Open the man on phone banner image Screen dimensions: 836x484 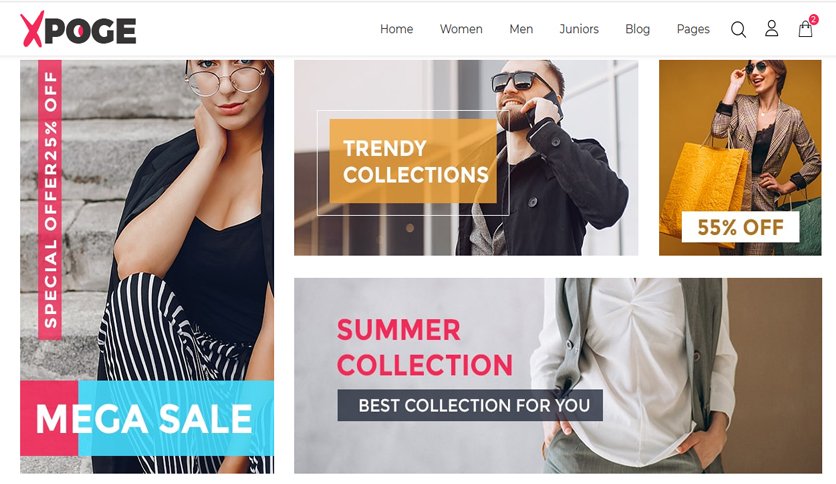(x=466, y=157)
